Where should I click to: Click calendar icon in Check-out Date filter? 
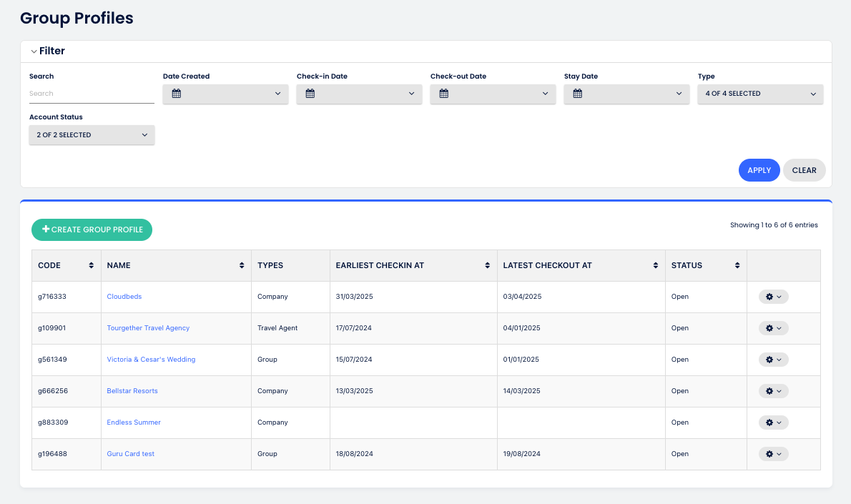(444, 94)
